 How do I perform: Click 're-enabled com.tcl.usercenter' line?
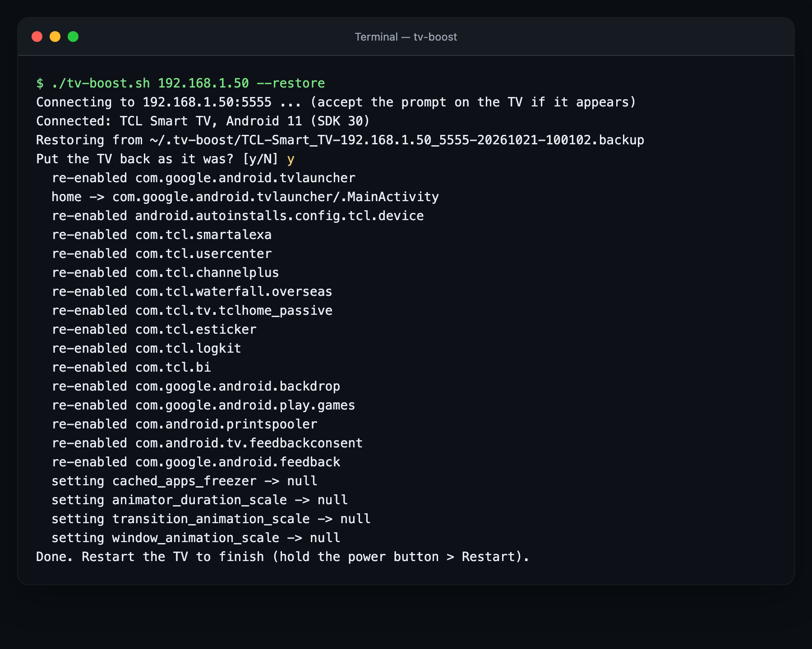point(161,254)
